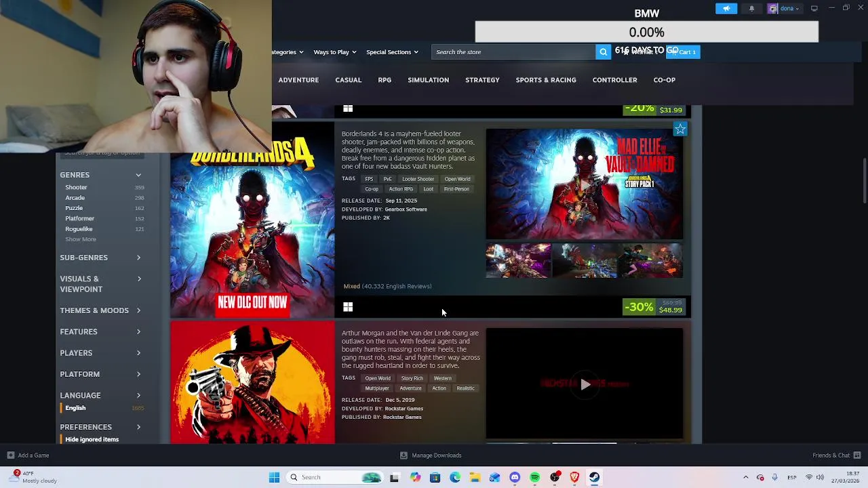Image resolution: width=868 pixels, height=488 pixels.
Task: Open the weather widget showing Mostly cloudy
Action: 34,477
